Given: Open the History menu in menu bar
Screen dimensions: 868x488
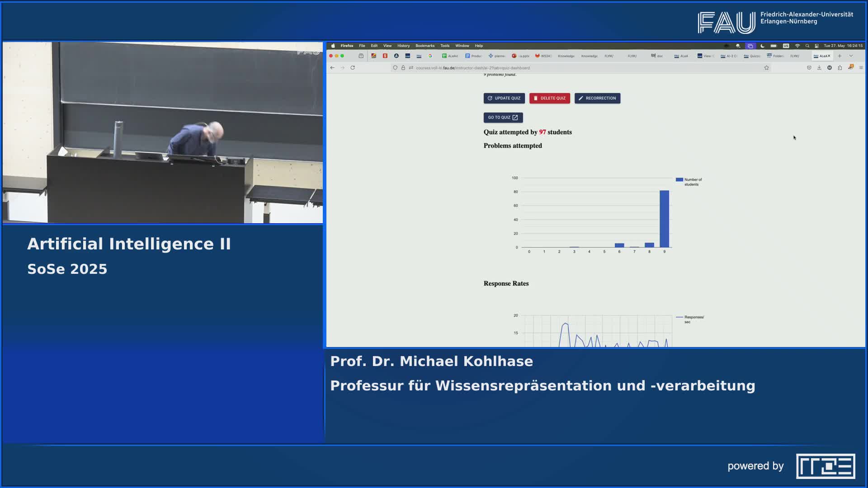Looking at the screenshot, I should 403,46.
